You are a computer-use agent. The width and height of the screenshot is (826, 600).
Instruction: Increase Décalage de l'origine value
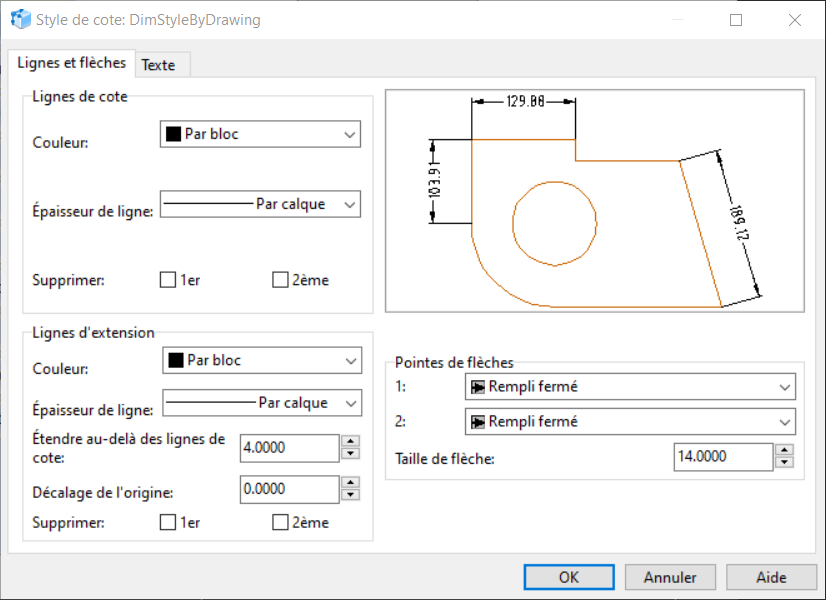tap(350, 482)
